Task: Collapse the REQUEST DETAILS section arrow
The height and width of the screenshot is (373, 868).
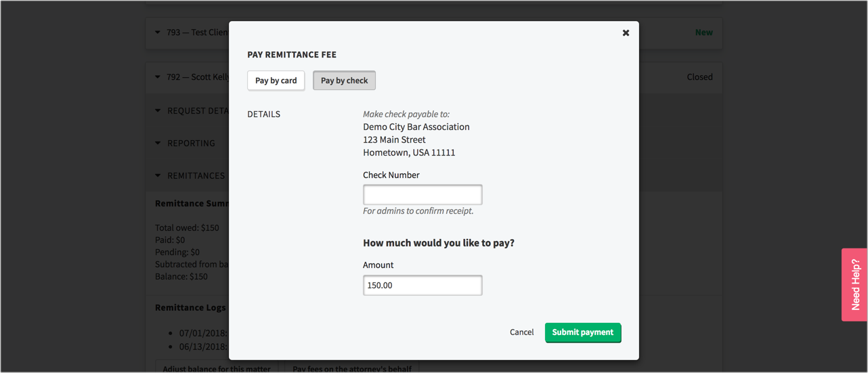Action: pyautogui.click(x=158, y=111)
